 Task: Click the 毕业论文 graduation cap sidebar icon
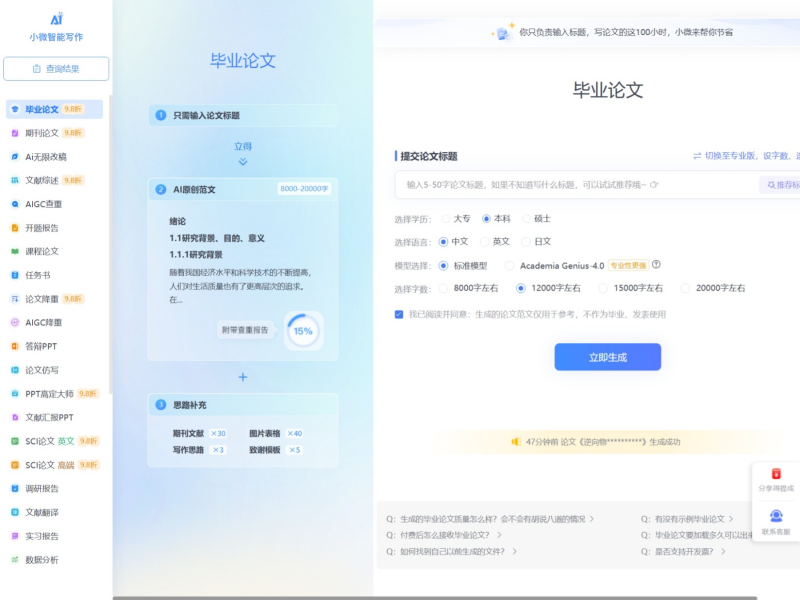15,109
